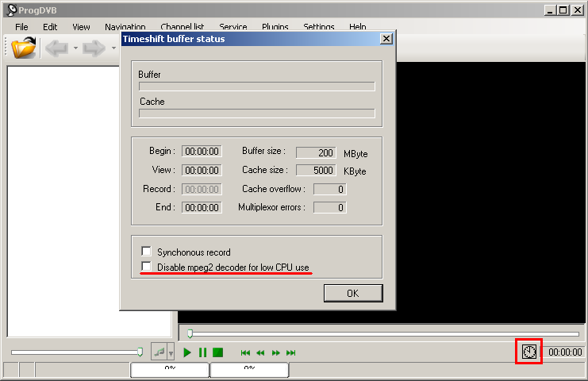This screenshot has width=588, height=381.
Task: Click the open folder toolbar icon
Action: [24, 48]
